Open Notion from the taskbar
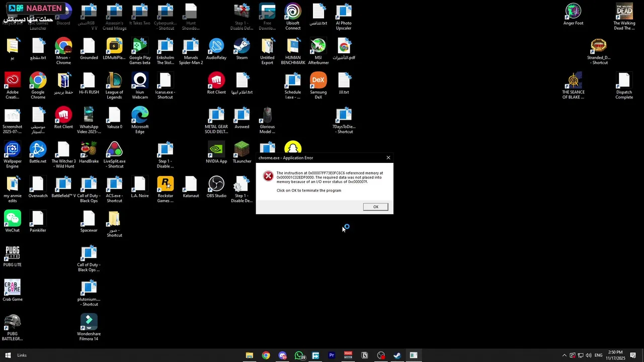 [365, 355]
